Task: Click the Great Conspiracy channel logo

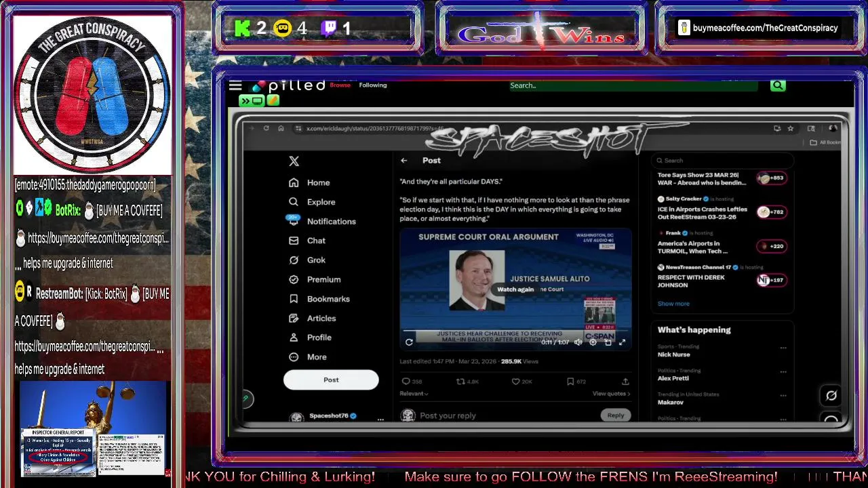Action: [x=92, y=94]
